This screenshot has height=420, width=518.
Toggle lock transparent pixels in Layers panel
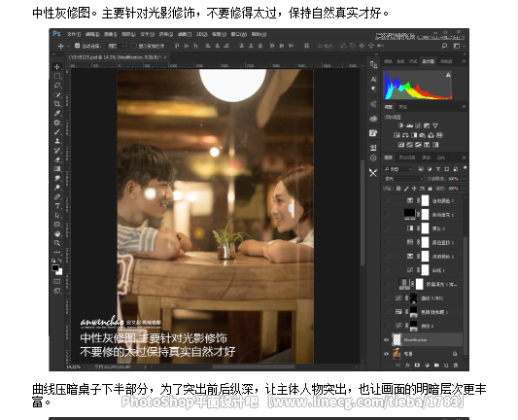pyautogui.click(x=398, y=189)
